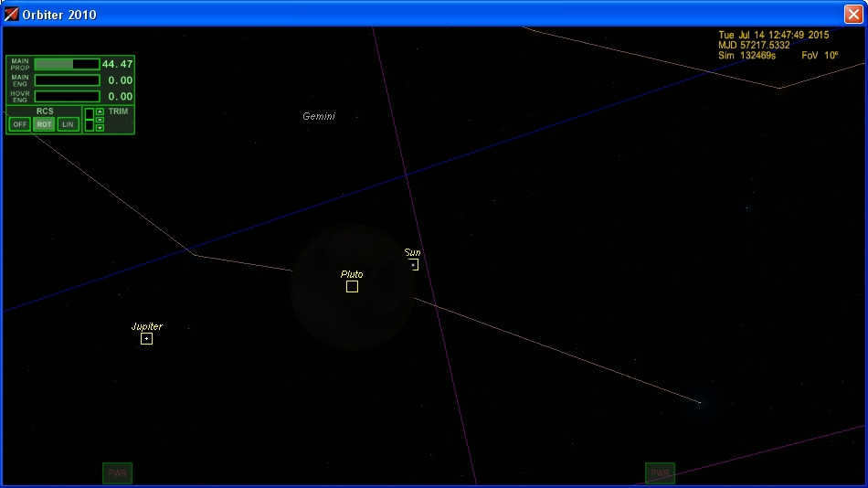The width and height of the screenshot is (868, 488).
Task: Select the Sun marker box
Action: coord(413,265)
